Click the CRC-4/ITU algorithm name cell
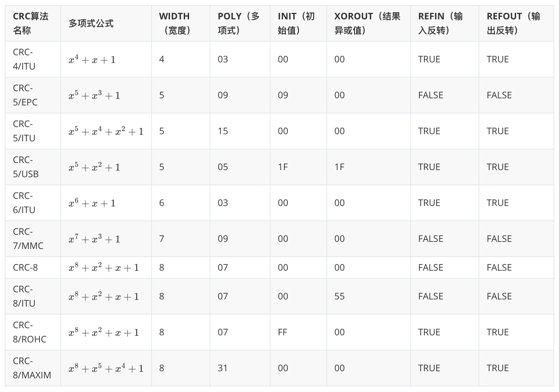559x392 pixels. pos(24,59)
